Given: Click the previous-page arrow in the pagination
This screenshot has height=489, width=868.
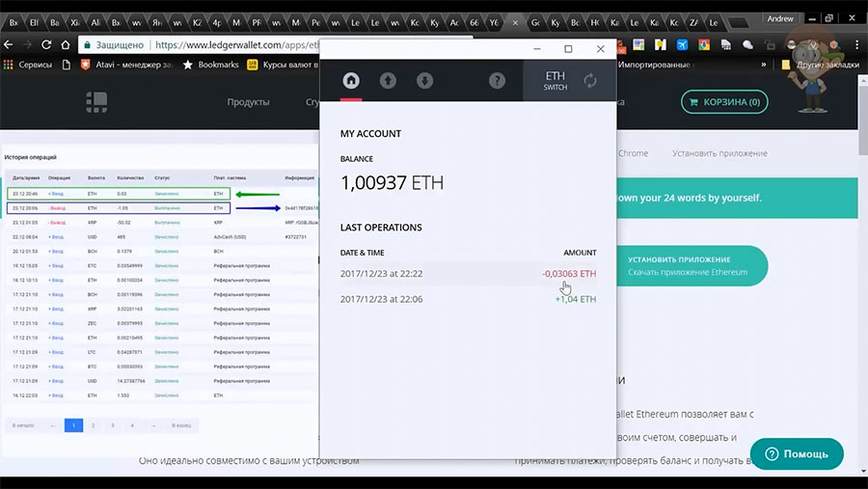Looking at the screenshot, I should pyautogui.click(x=53, y=425).
